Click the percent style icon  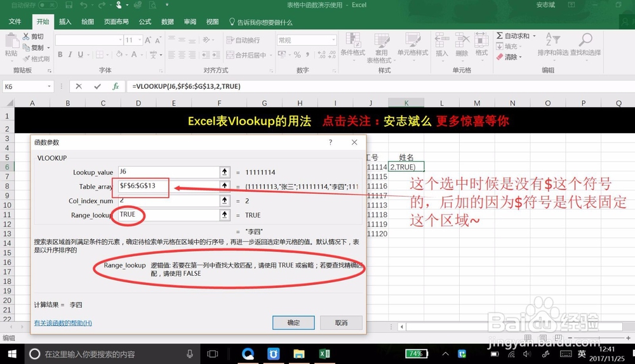pos(297,55)
